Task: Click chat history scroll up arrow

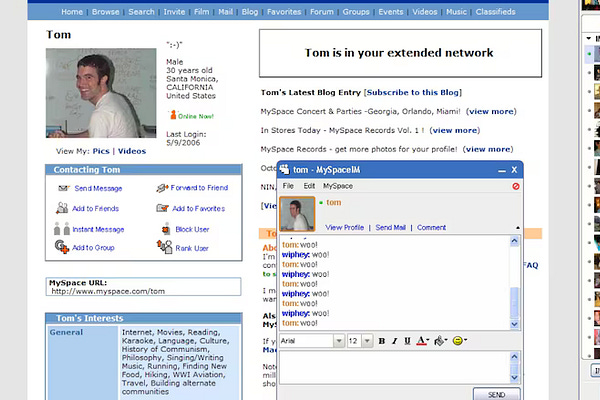Action: coord(514,241)
